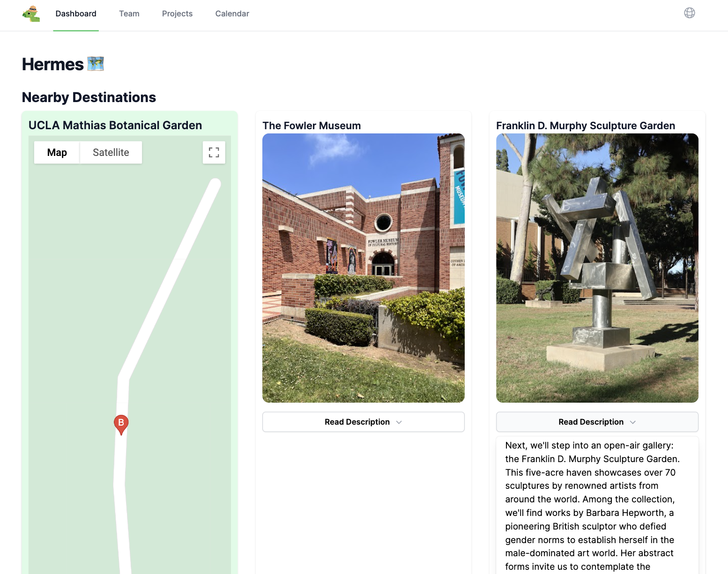This screenshot has height=574, width=728.
Task: Go to the Team tab
Action: [x=129, y=14]
